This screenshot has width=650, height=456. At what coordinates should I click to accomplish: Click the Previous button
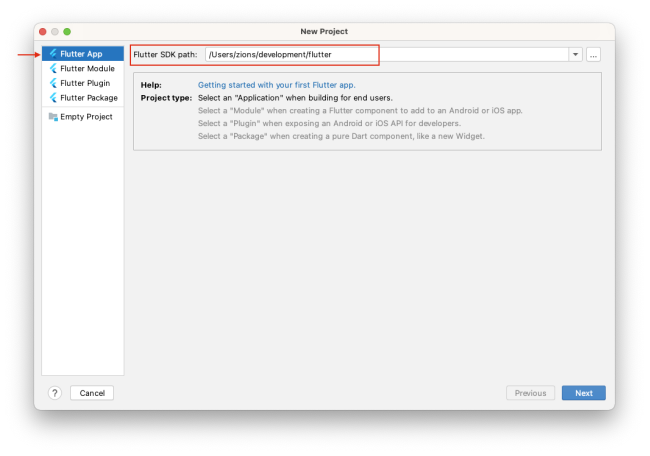tap(530, 393)
